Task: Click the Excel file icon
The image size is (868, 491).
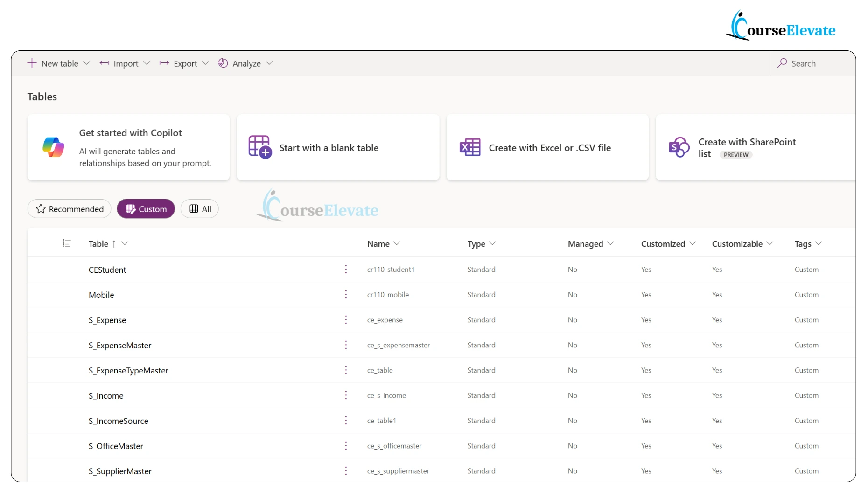Action: pos(469,147)
